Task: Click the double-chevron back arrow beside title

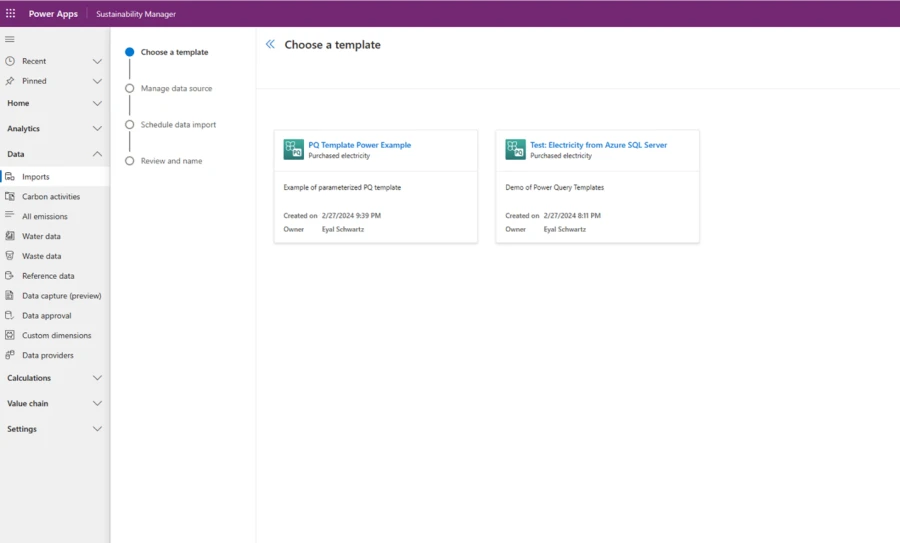Action: (x=270, y=45)
